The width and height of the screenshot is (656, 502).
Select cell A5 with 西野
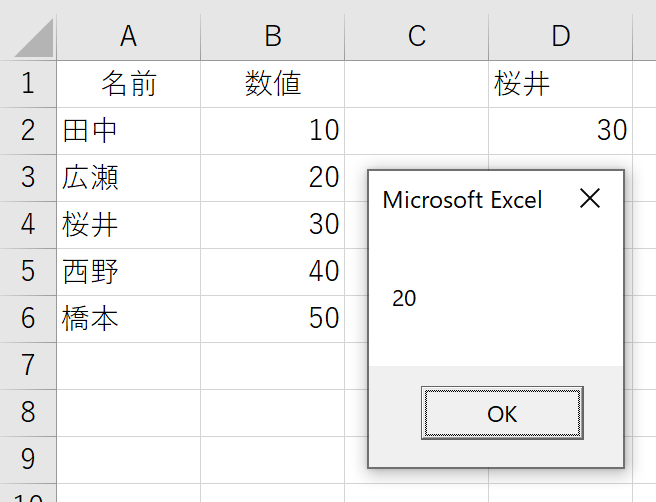(x=128, y=272)
